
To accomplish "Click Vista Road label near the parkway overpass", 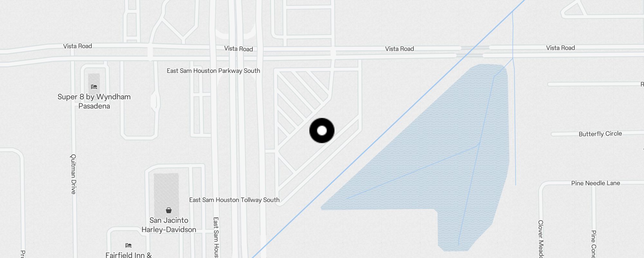I will pyautogui.click(x=239, y=49).
